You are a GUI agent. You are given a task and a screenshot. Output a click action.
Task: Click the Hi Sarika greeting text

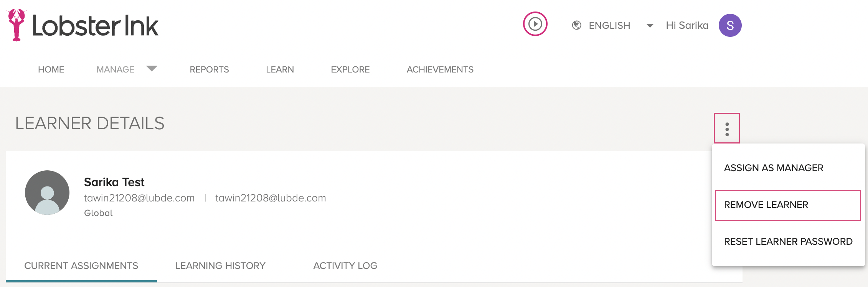pos(687,25)
